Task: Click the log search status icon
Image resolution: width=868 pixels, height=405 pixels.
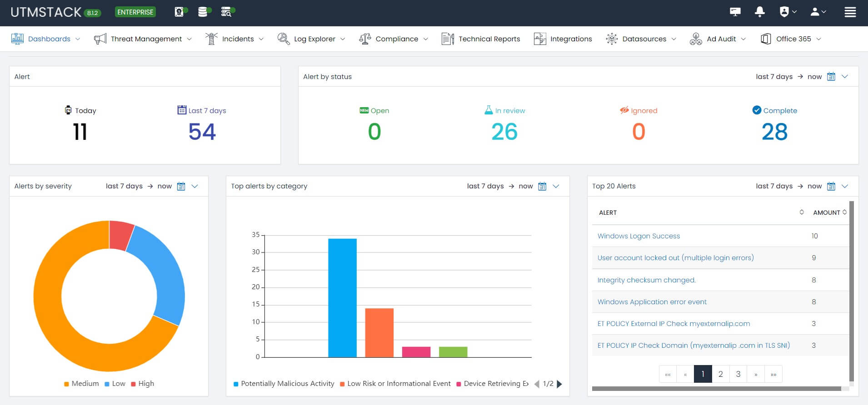Action: pos(227,12)
